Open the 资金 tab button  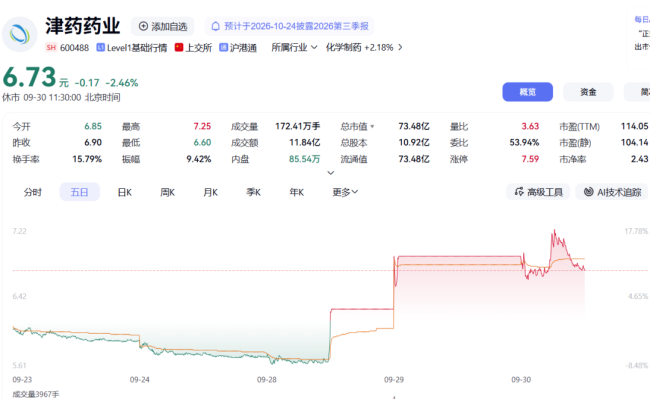(588, 92)
